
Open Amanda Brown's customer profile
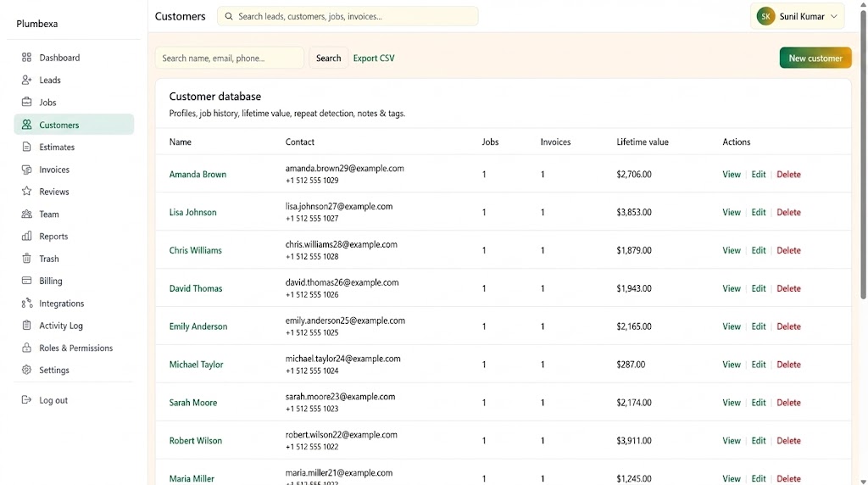[x=198, y=174]
